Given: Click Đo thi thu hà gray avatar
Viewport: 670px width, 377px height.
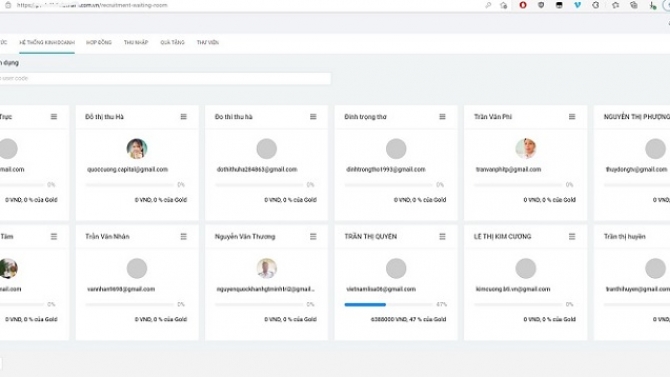Looking at the screenshot, I should tap(267, 148).
